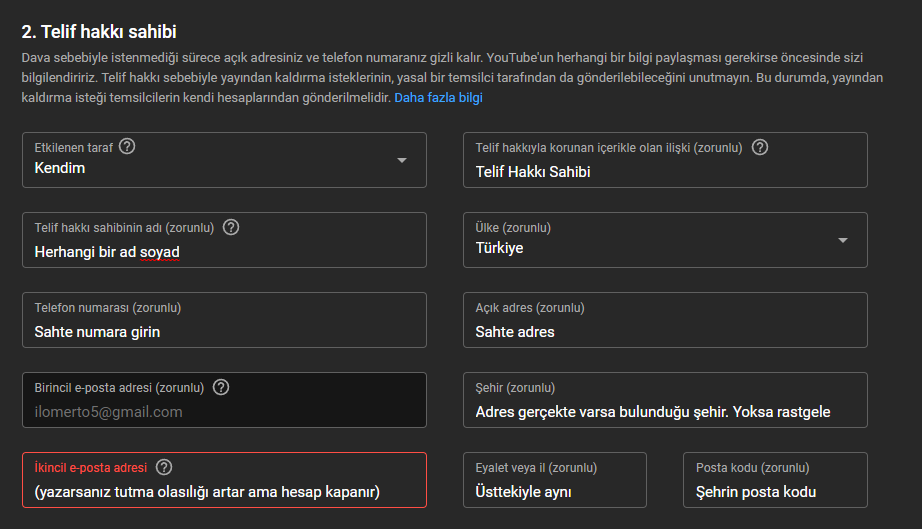Open the Daha fazla bilgi link
922x529 pixels.
438,98
